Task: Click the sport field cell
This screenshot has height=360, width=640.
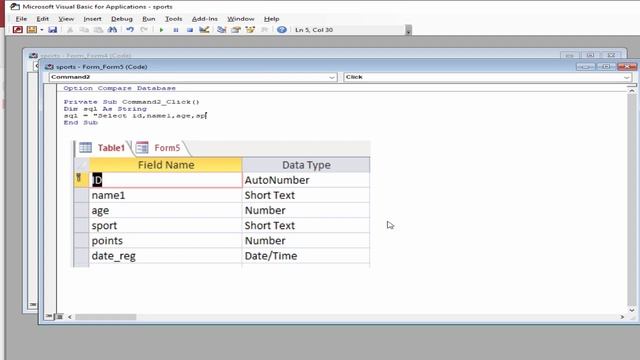Action: (166, 225)
